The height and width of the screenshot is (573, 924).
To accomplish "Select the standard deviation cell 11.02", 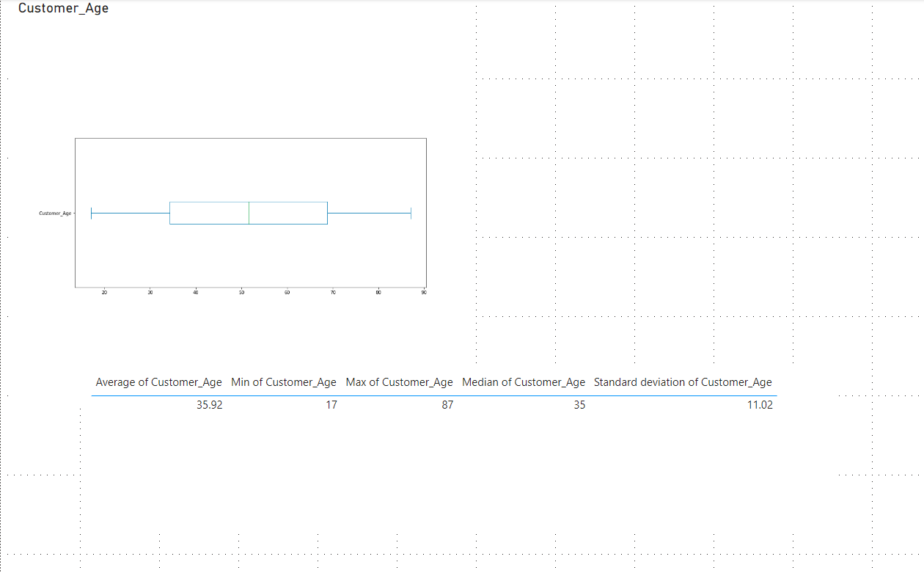I will click(x=760, y=405).
